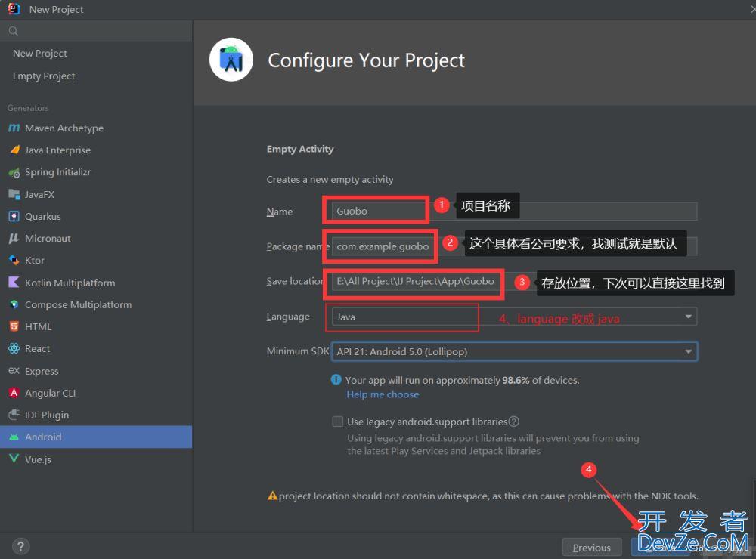Screen dimensions: 756x559
Task: Select Empty Project in the sidebar
Action: 44,76
